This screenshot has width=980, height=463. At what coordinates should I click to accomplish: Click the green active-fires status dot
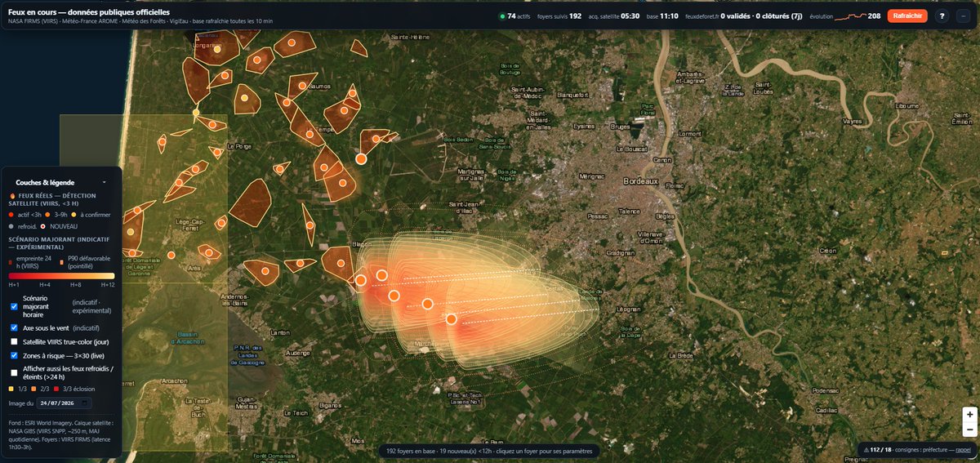[x=502, y=16]
